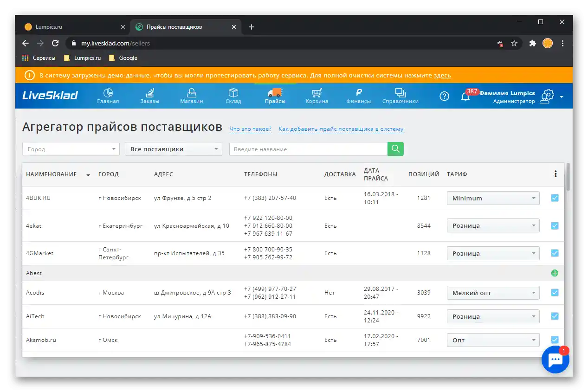Toggle the checkbox for the Acodis supplier
588x392 pixels.
coord(555,293)
